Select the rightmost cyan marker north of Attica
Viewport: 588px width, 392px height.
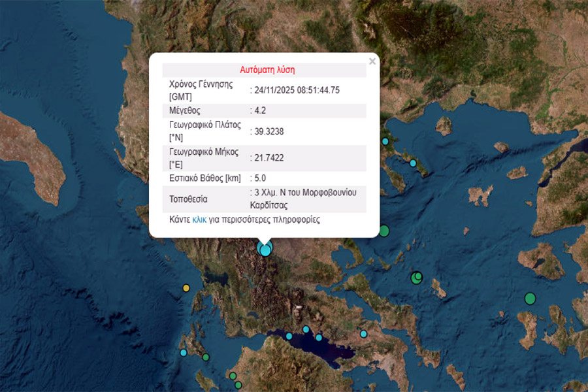coord(364,334)
